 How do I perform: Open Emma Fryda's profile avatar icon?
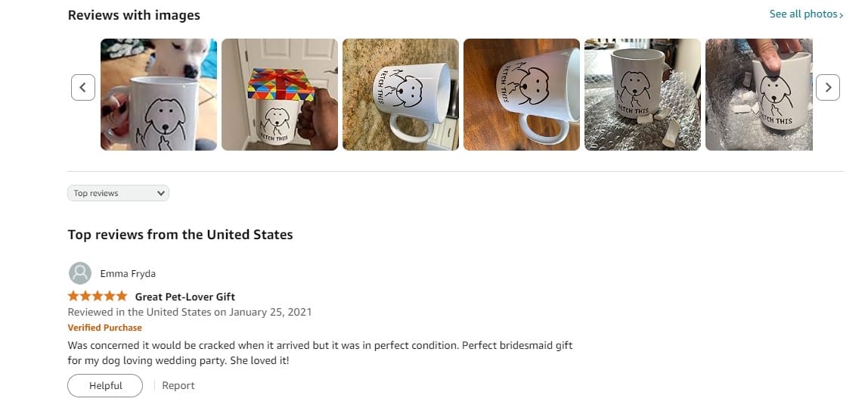(79, 273)
